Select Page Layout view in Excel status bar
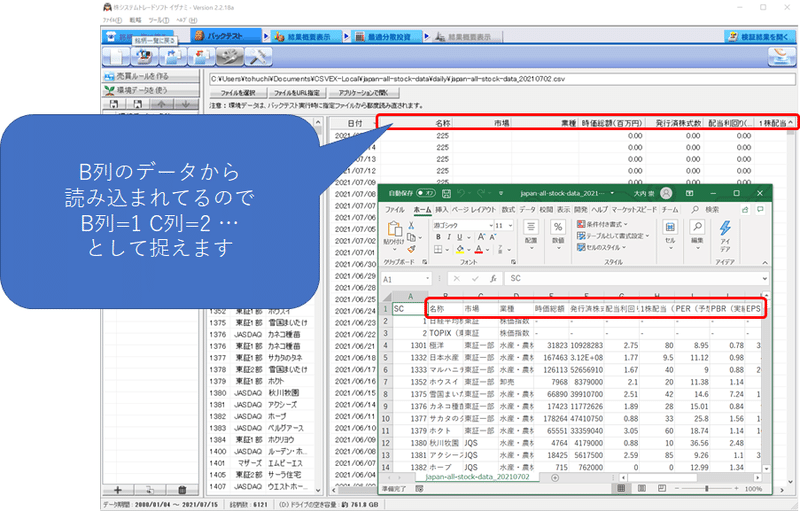This screenshot has width=800, height=511. [x=641, y=488]
